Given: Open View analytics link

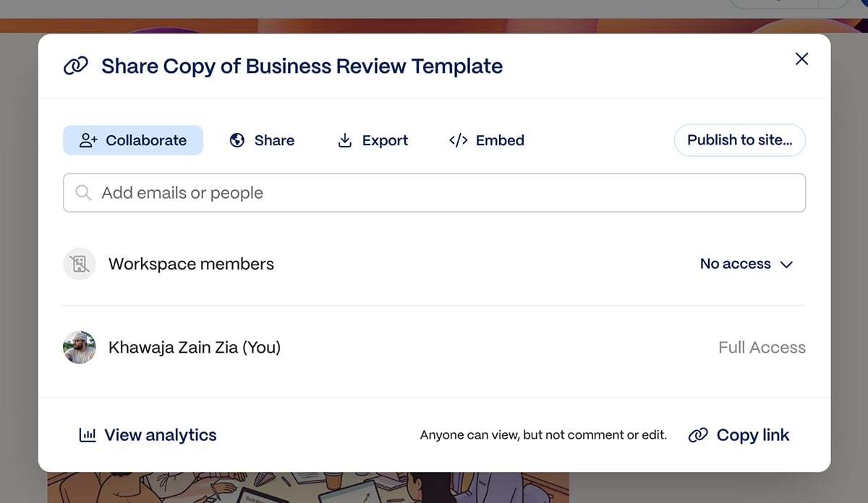Looking at the screenshot, I should coord(161,435).
